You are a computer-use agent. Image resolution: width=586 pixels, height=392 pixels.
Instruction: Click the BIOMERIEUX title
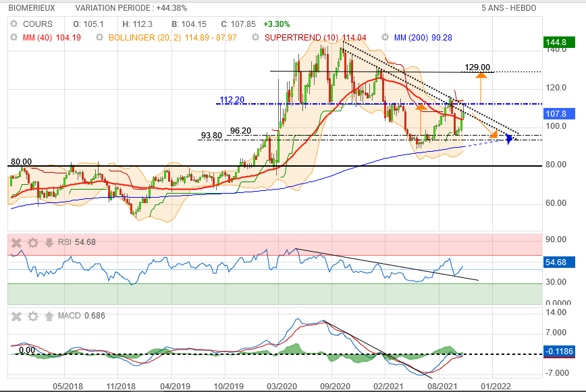pyautogui.click(x=32, y=8)
